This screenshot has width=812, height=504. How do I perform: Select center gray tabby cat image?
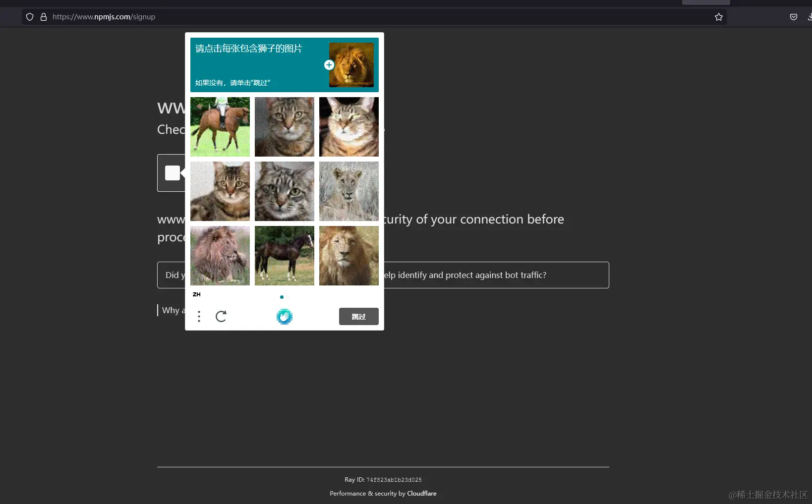(285, 191)
